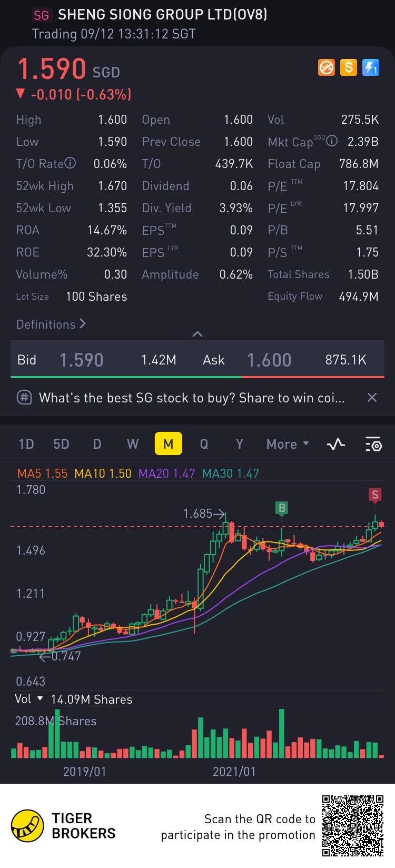Tap the SG market flag badge
The height and width of the screenshot is (868, 395).
[41, 15]
